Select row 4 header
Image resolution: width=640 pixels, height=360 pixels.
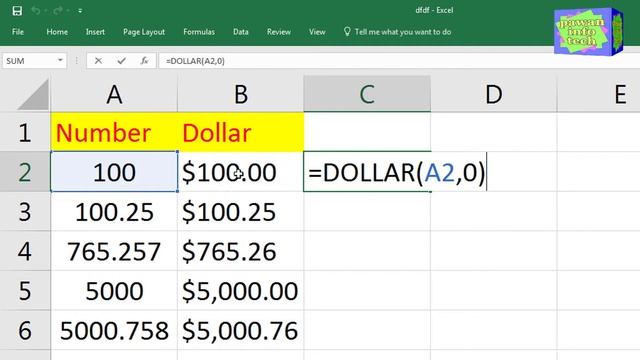click(25, 251)
